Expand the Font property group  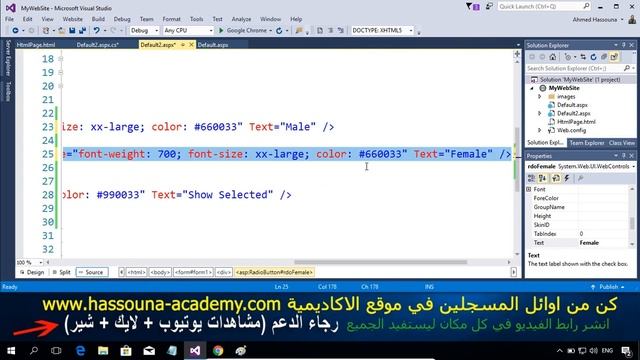point(529,189)
